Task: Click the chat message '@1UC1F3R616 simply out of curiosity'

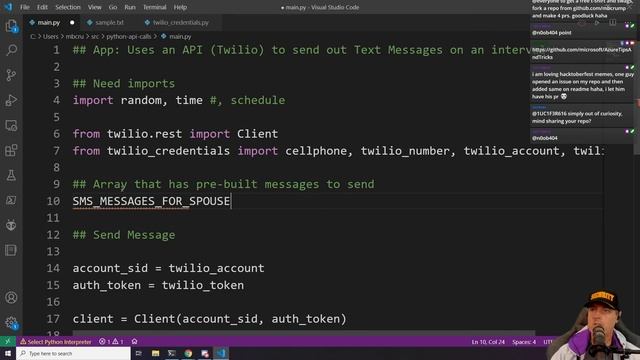Action: (x=577, y=114)
